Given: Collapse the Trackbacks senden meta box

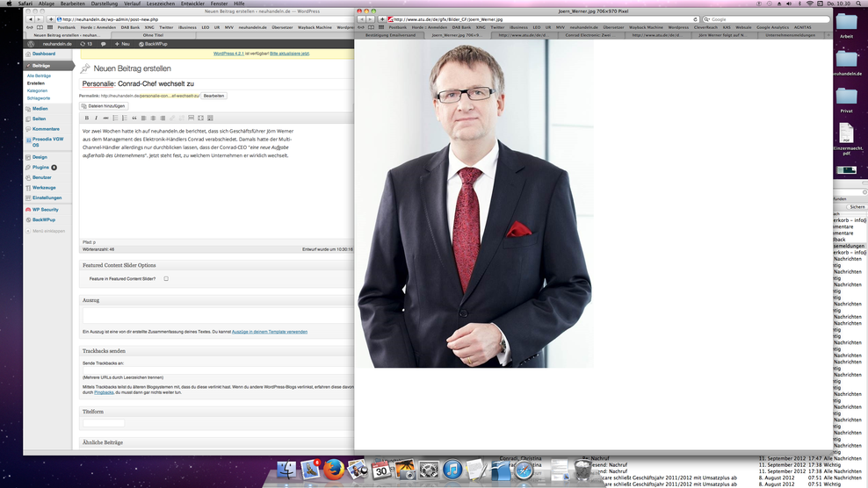Looking at the screenshot, I should pyautogui.click(x=216, y=351).
